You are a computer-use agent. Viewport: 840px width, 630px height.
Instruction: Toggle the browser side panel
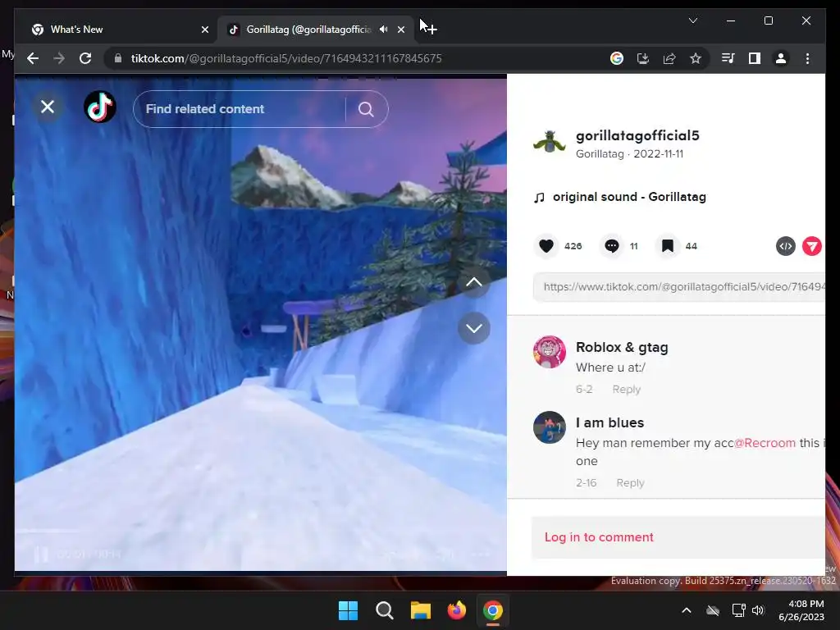[x=755, y=58]
